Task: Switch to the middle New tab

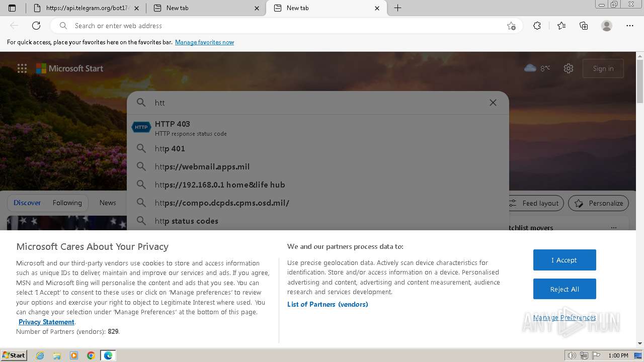Action: (207, 8)
